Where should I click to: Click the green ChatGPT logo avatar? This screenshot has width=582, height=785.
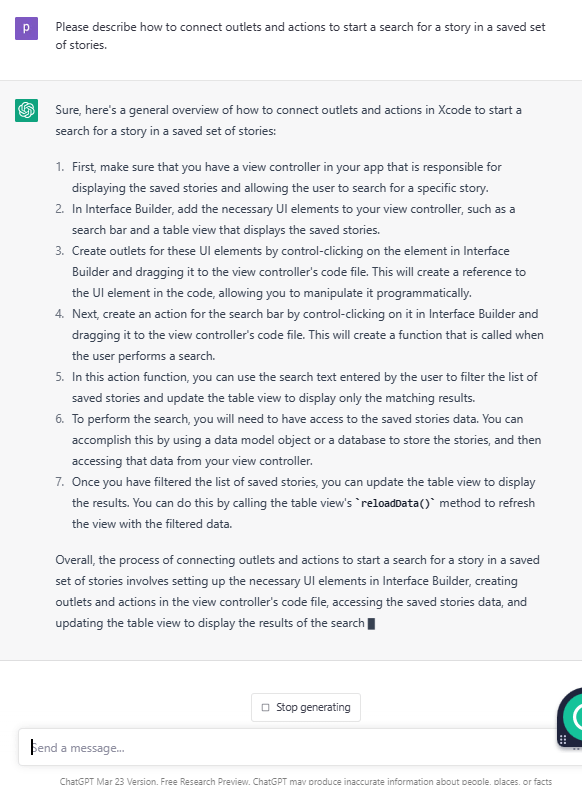pos(27,110)
